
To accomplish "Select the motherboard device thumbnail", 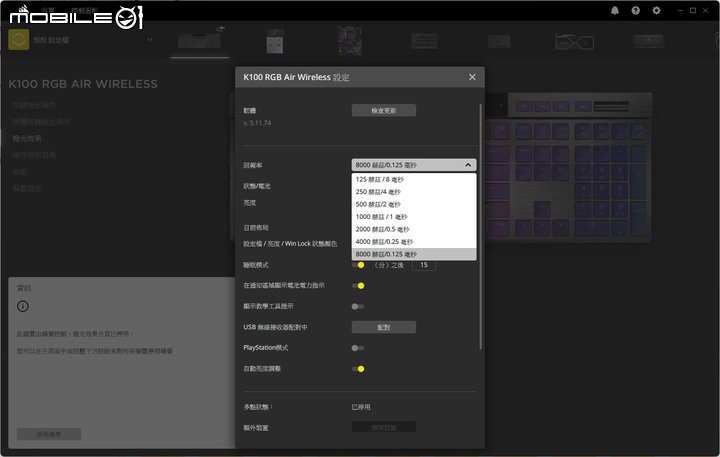I will (350, 40).
